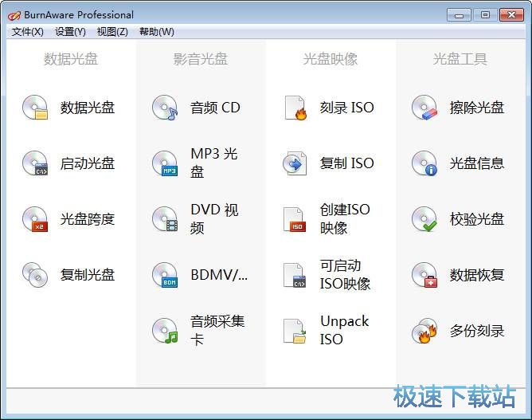Select the MP3 光盘 label
The image size is (532, 420).
(x=214, y=163)
